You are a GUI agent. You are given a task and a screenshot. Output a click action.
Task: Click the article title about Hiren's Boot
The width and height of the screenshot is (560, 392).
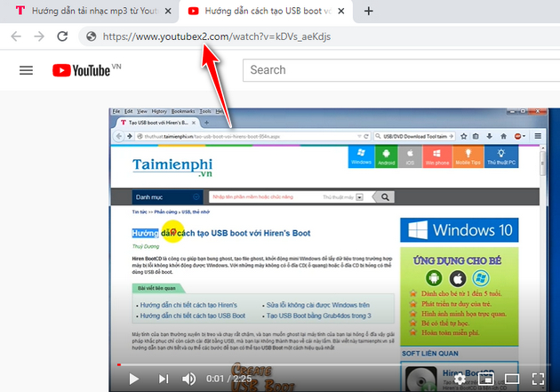[221, 233]
